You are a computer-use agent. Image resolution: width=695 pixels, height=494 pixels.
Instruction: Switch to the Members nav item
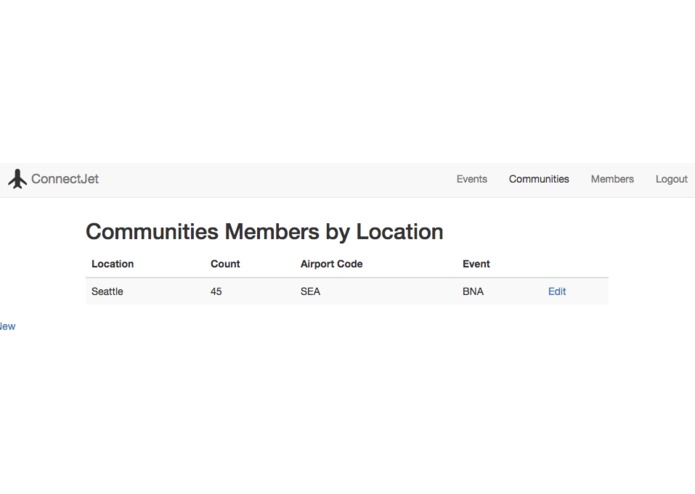[612, 179]
